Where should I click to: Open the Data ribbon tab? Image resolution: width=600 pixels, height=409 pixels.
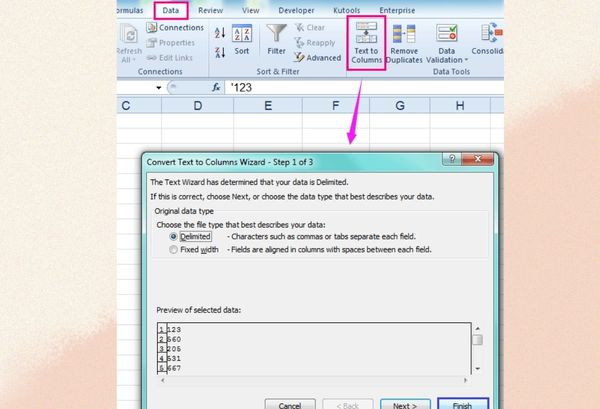[171, 10]
